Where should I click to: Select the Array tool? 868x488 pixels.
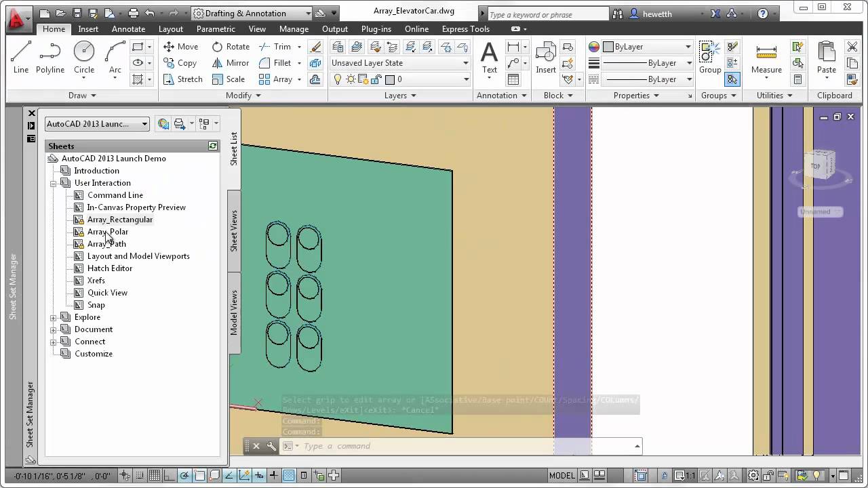click(276, 79)
